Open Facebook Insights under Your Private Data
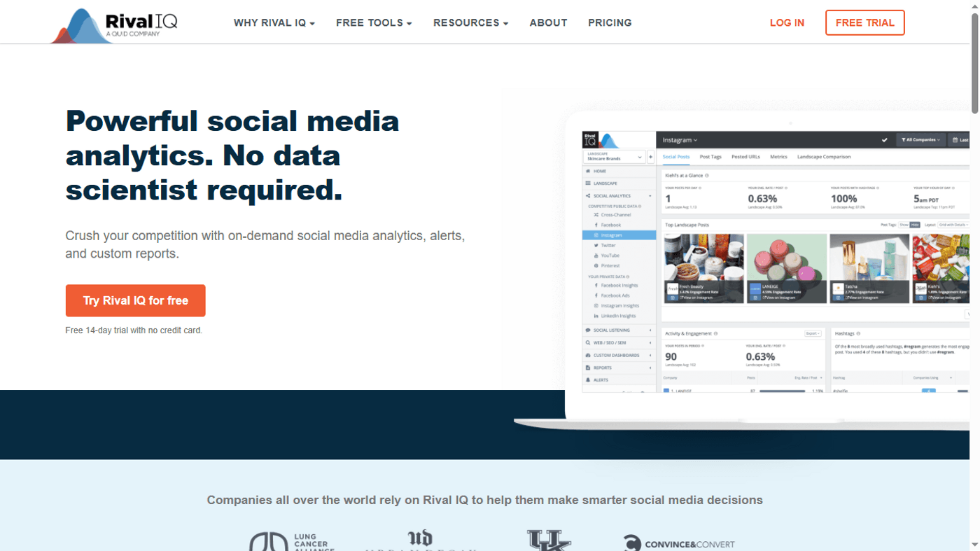The image size is (980, 551). (x=619, y=284)
